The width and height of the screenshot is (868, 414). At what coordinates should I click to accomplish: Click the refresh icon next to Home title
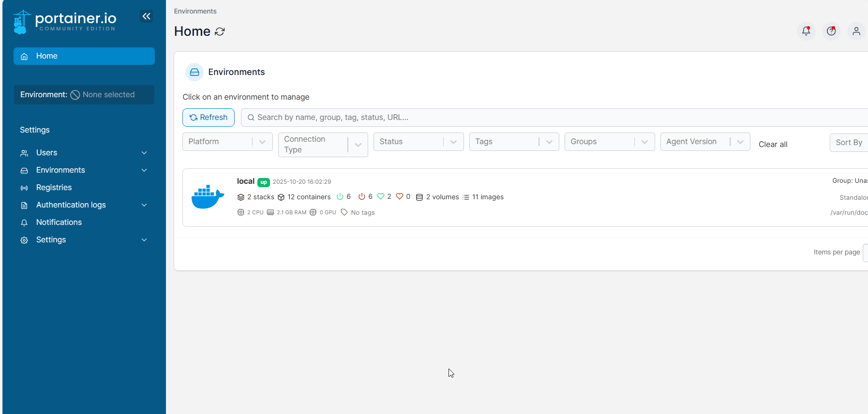tap(220, 31)
